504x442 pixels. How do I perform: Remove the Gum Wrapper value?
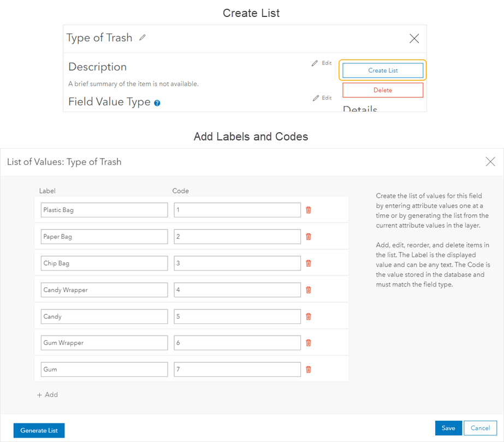point(309,343)
